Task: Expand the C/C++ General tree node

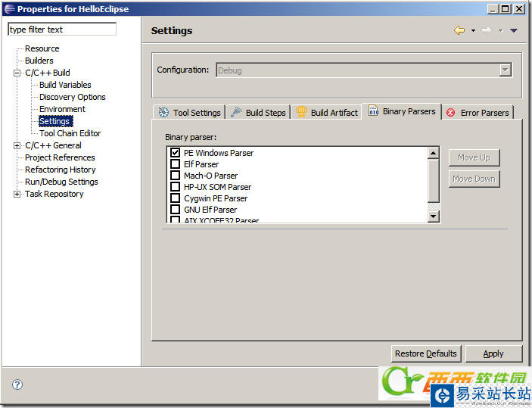Action: 17,145
